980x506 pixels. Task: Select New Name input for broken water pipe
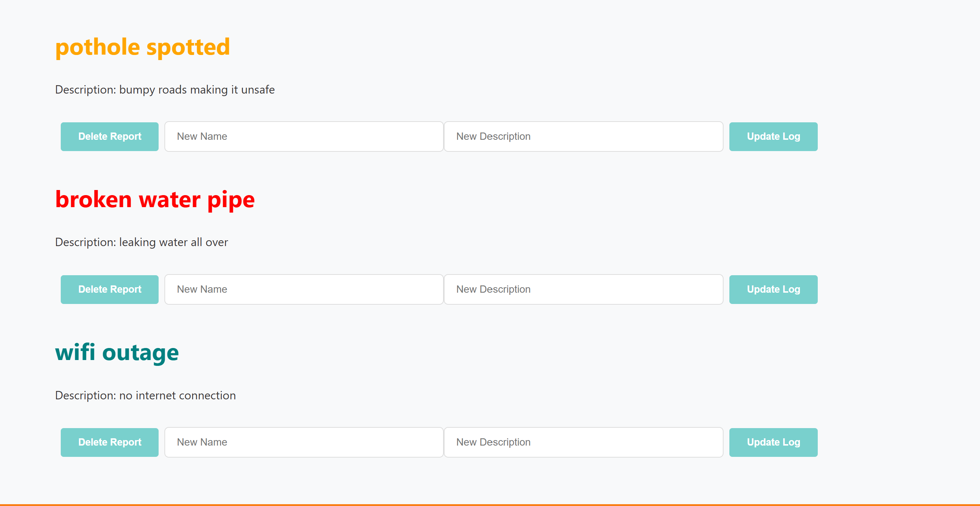pos(304,289)
